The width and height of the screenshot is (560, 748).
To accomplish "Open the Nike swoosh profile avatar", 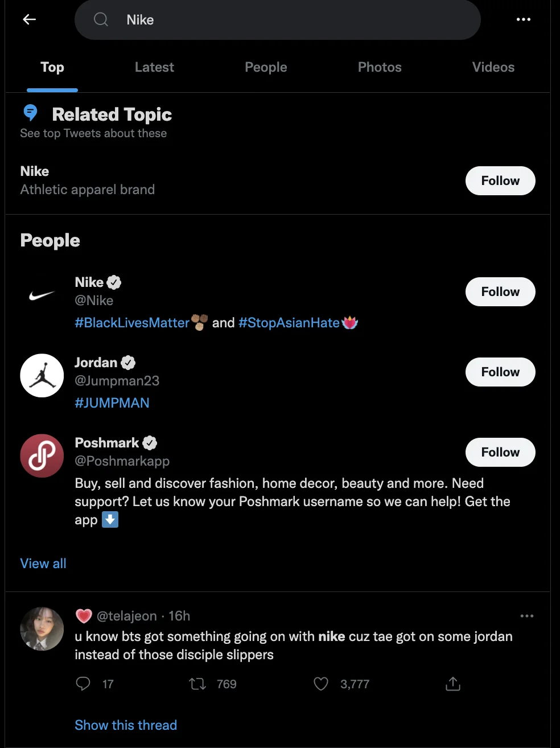I will (42, 295).
